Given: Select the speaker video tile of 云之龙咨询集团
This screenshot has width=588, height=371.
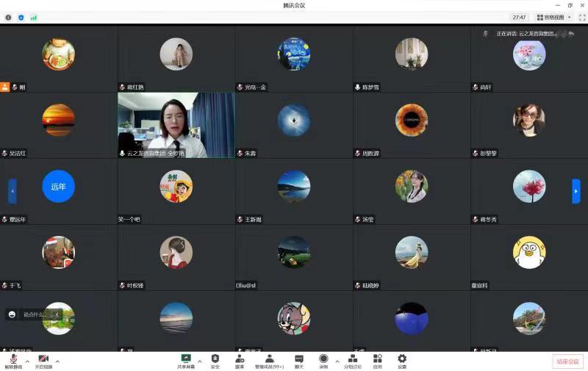Looking at the screenshot, I should point(176,125).
